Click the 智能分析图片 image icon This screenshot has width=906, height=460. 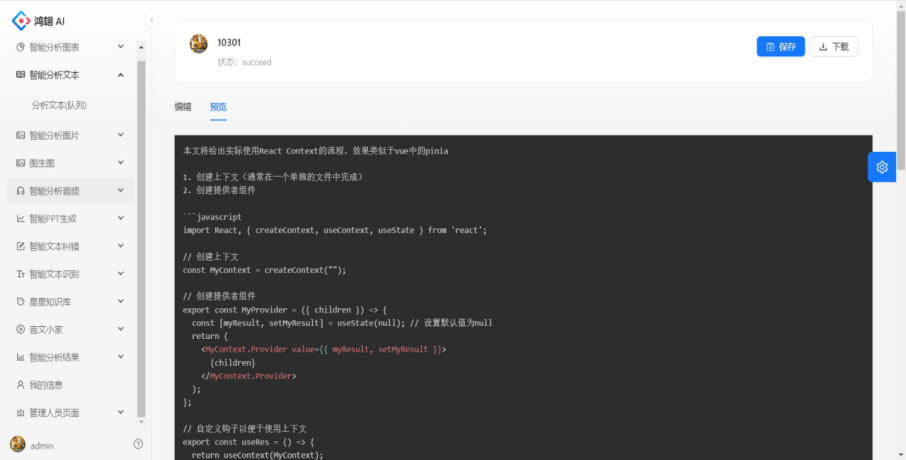pos(20,135)
